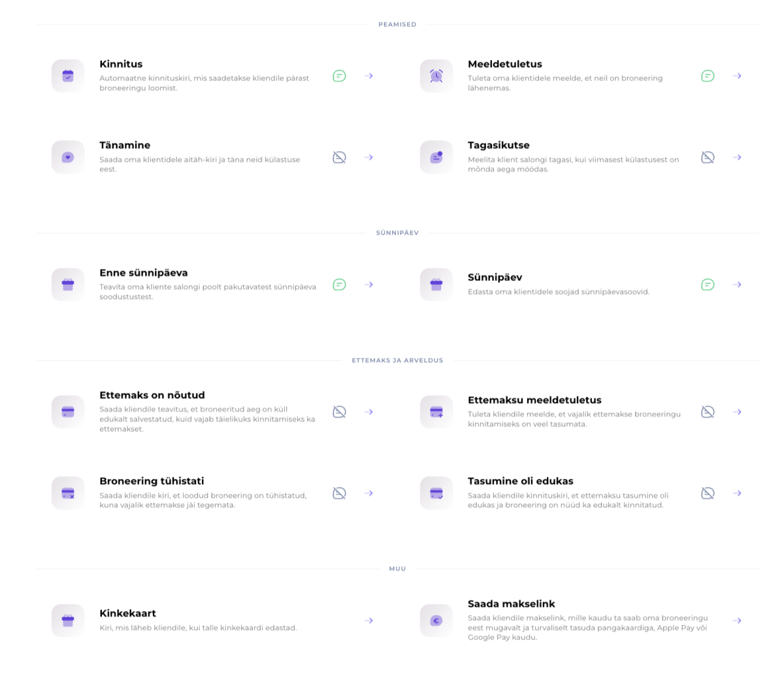Toggle disabled SMS icon for Tänamine
This screenshot has height=678, width=784.
[x=339, y=157]
